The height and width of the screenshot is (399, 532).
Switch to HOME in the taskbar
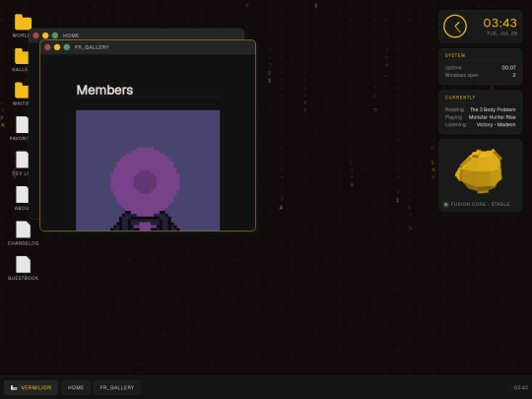click(76, 387)
